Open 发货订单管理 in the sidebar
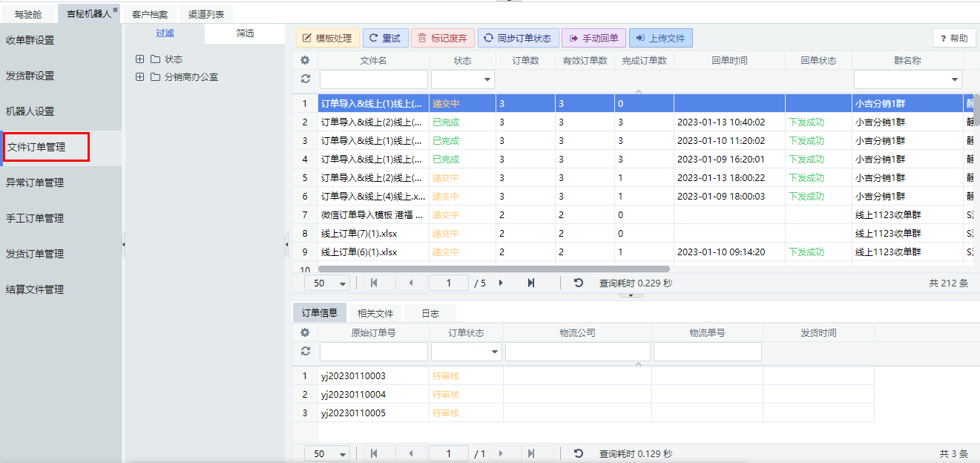Viewport: 980px width, 463px height. pyautogui.click(x=61, y=254)
